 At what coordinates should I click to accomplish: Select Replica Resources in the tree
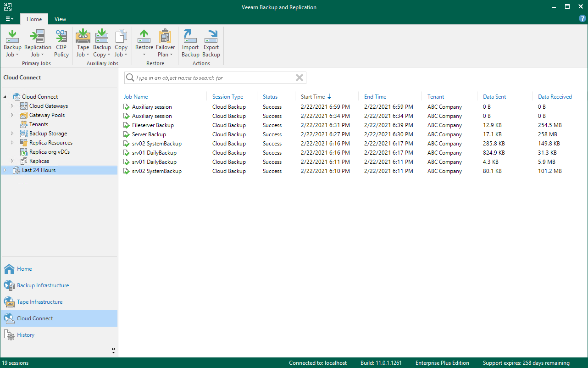click(x=51, y=143)
